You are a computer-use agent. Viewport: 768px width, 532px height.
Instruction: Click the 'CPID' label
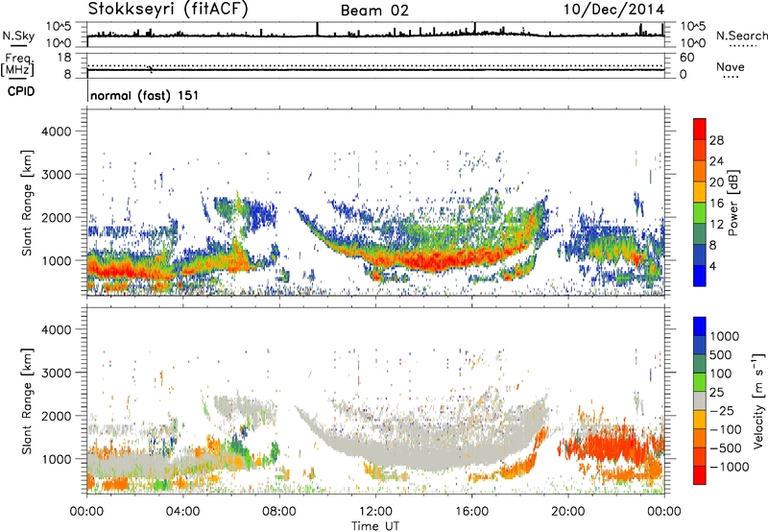(x=21, y=91)
